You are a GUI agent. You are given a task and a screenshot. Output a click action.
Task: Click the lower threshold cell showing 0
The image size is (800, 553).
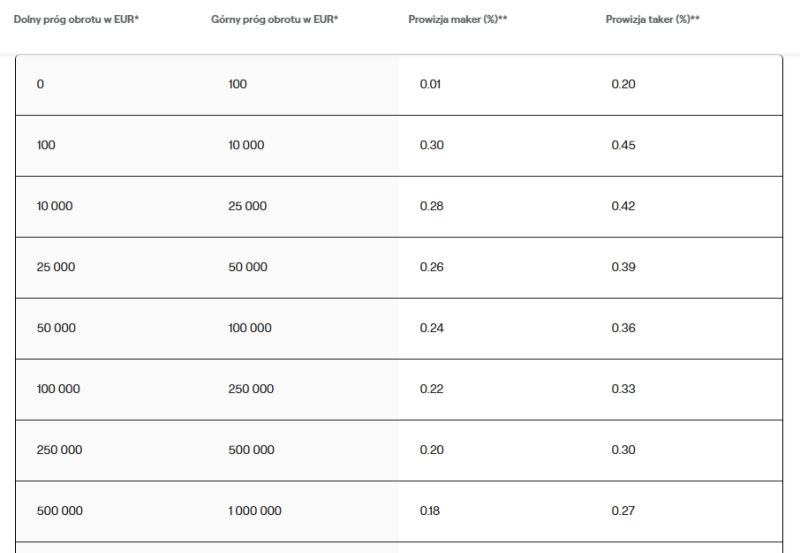click(40, 84)
